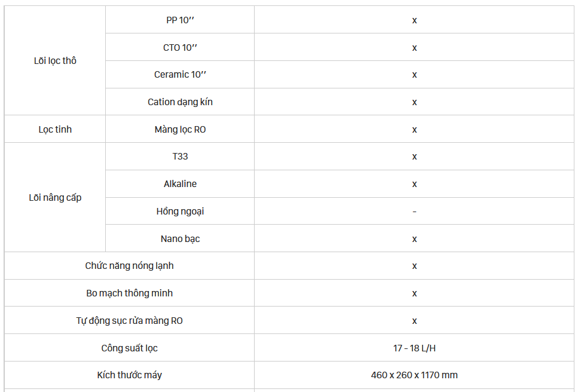Select the 'Màng lọc RO' cell
The height and width of the screenshot is (392, 578).
(x=180, y=129)
